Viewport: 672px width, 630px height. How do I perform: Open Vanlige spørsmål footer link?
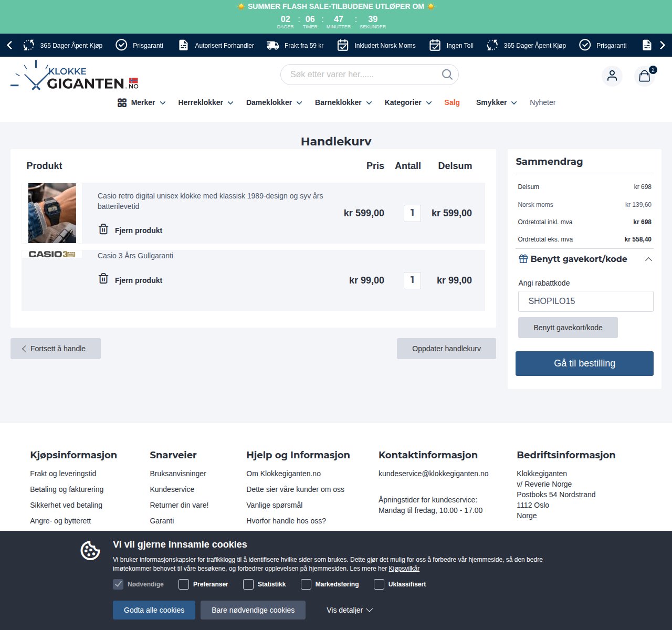(x=275, y=505)
